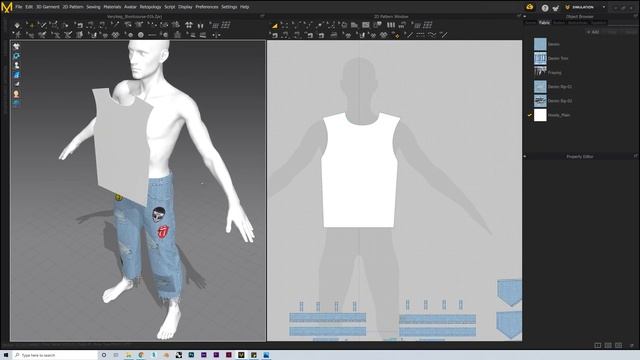Select the Denim Trim fabric thumbnail
The width and height of the screenshot is (640, 360).
tap(540, 58)
